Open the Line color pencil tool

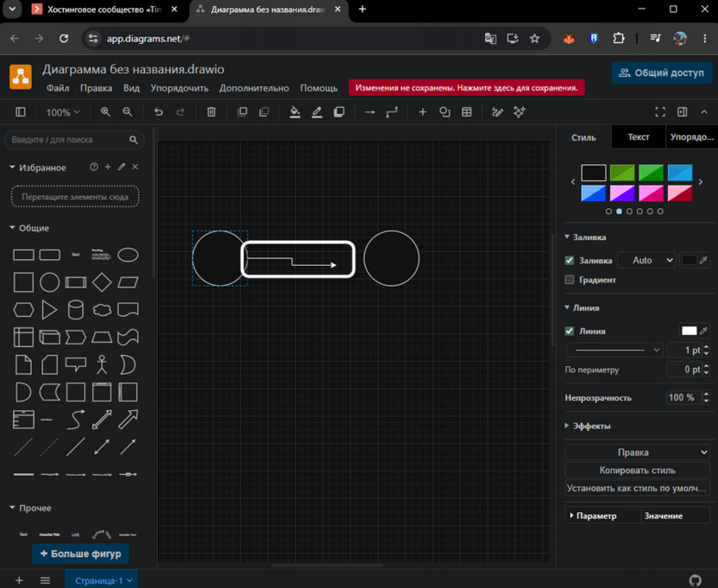317,112
